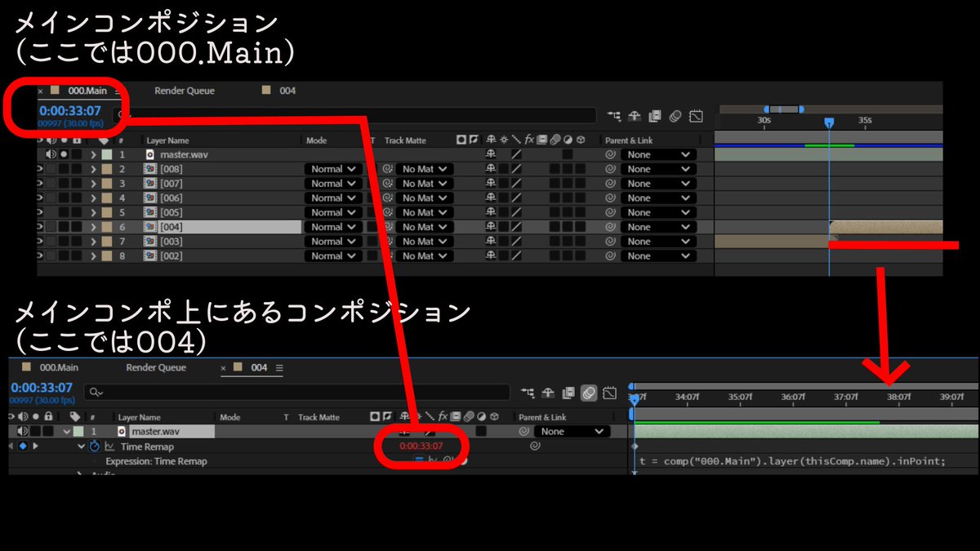This screenshot has width=980, height=551.
Task: Toggle motion blur switch for [007] layer
Action: point(555,184)
